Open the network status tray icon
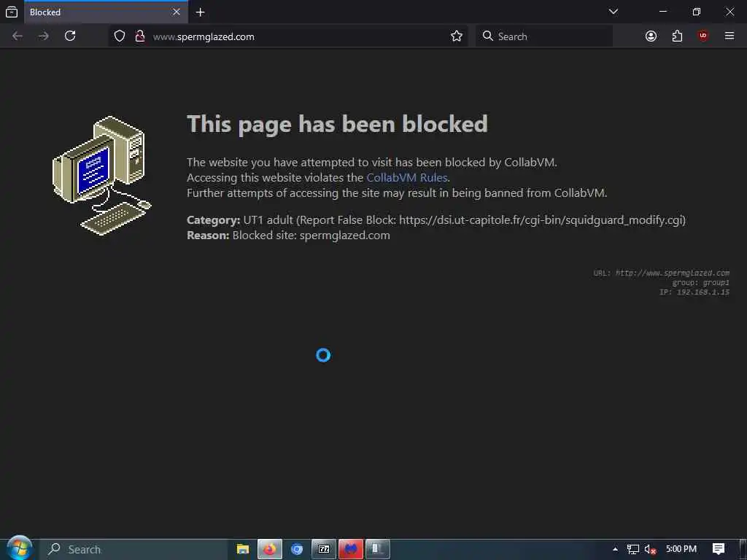 click(x=632, y=550)
